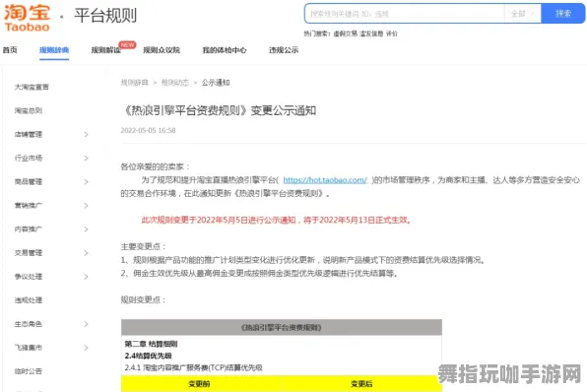Expand the 生态角色 chevron
Screen dimensions: 587x392
[86, 324]
